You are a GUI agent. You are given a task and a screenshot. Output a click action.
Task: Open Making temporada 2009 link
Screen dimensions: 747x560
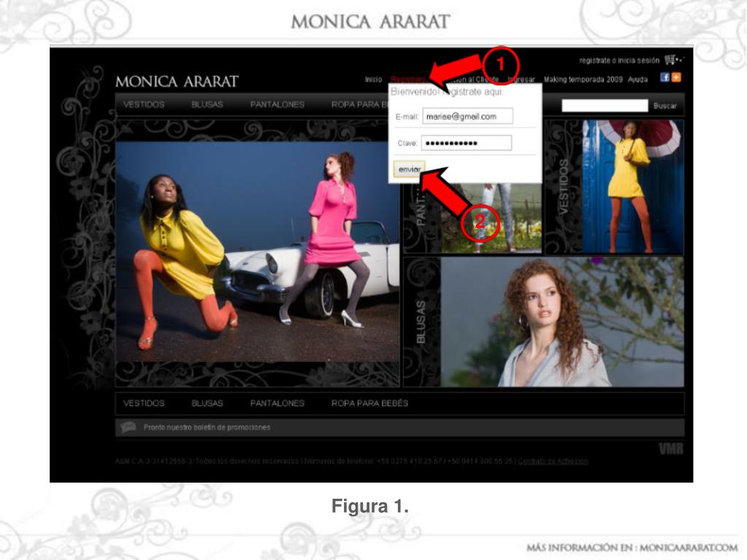[x=583, y=80]
